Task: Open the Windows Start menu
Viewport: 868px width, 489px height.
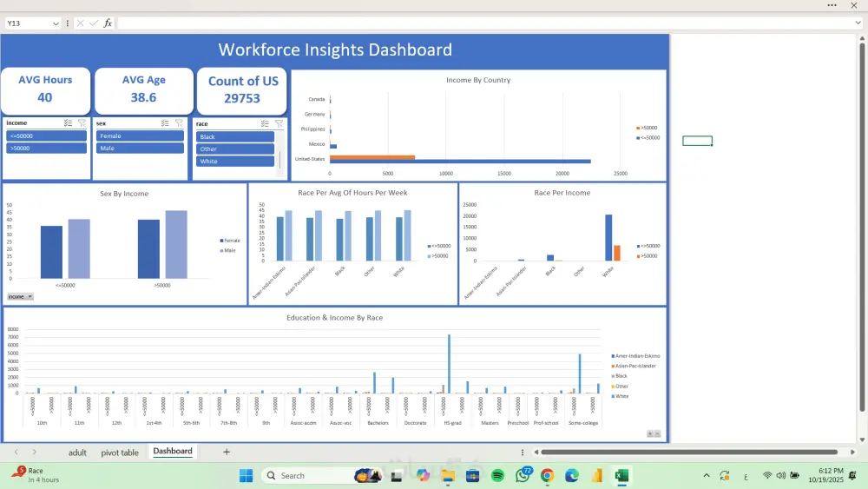Action: (246, 476)
